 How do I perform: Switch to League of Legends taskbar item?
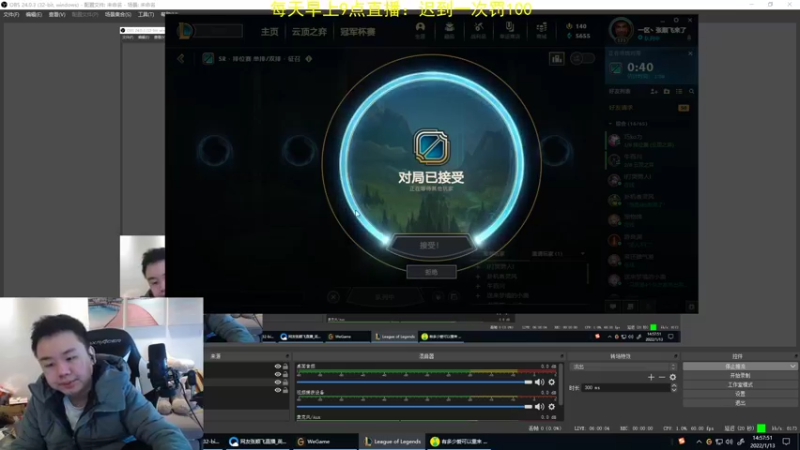[x=393, y=441]
